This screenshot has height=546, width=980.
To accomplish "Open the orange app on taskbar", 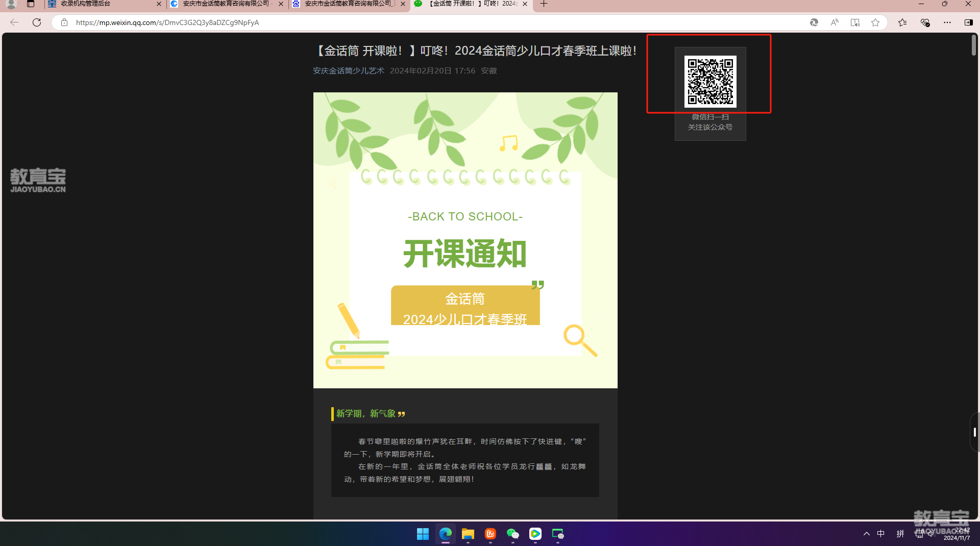I will [491, 534].
